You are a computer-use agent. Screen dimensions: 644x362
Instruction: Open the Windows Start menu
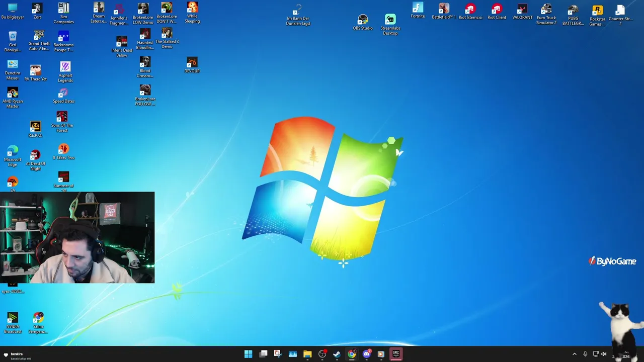pos(248,354)
